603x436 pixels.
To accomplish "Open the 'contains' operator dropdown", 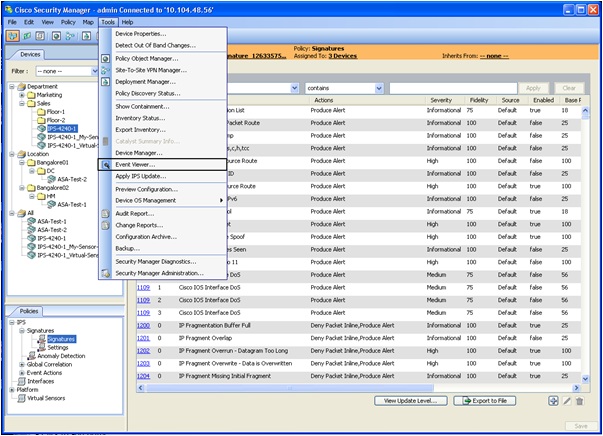I will (x=379, y=88).
